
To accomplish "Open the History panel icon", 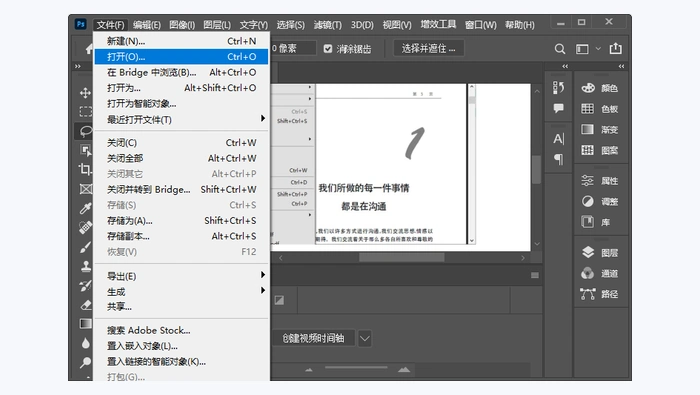I will 558,87.
